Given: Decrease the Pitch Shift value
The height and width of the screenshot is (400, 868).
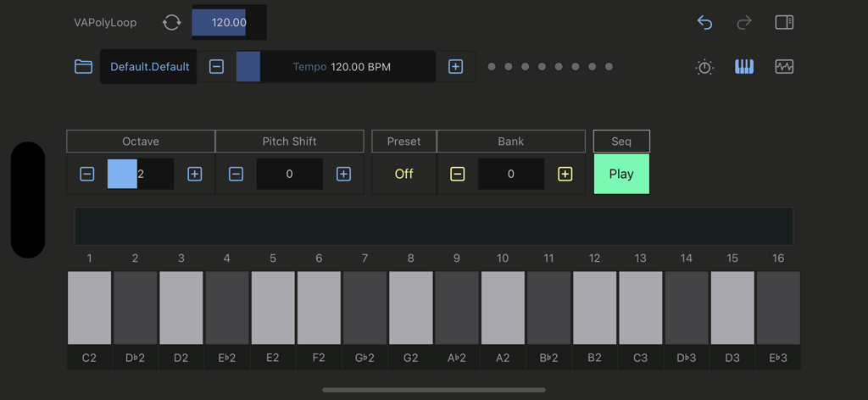Looking at the screenshot, I should pos(236,175).
